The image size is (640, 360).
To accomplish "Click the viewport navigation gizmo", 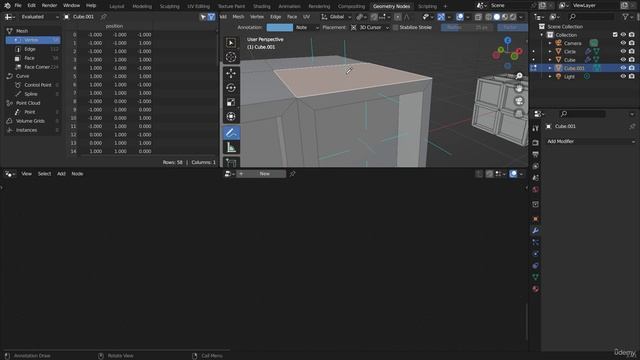I will coord(507,53).
